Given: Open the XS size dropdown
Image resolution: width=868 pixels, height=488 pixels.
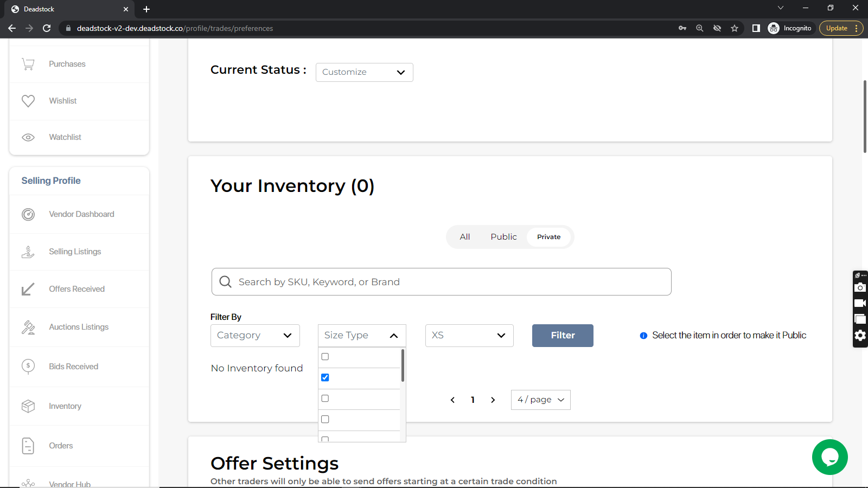Looking at the screenshot, I should coord(469,335).
